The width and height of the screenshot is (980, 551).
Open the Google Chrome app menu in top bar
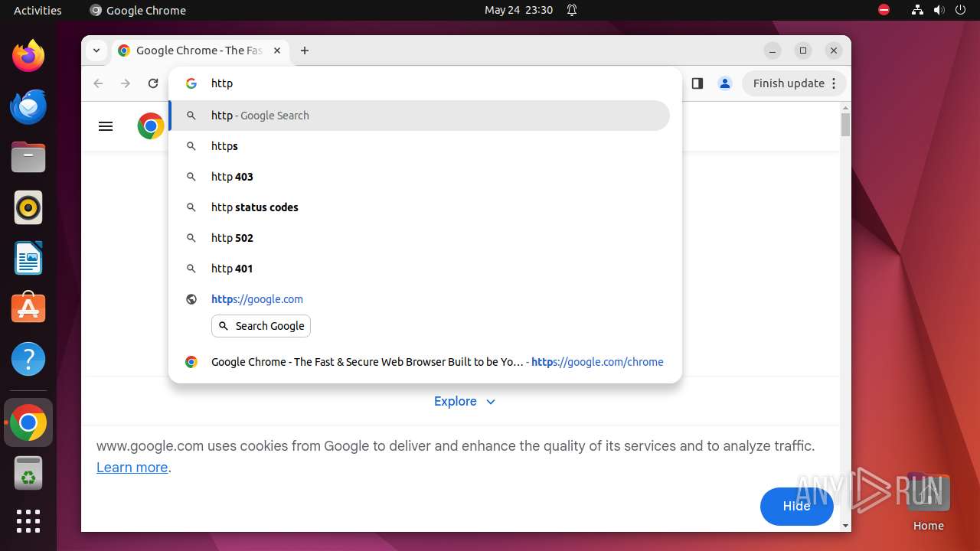(x=138, y=10)
